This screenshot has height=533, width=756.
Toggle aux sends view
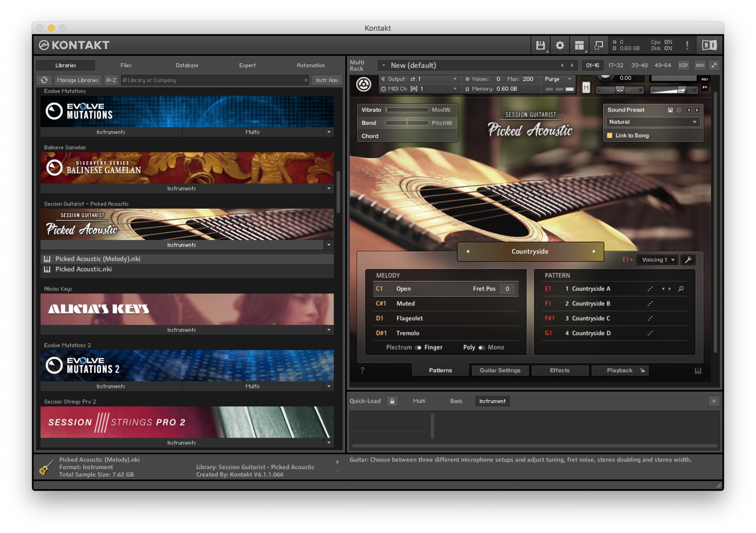tap(700, 66)
